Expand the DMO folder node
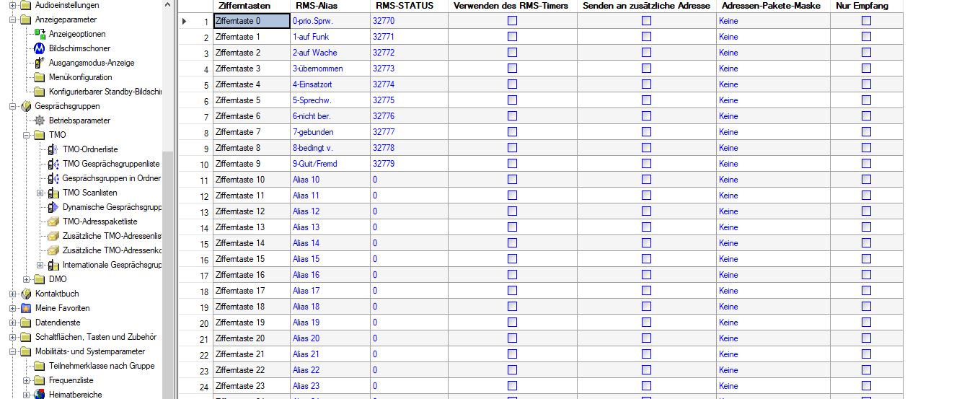The image size is (980, 399). [x=27, y=279]
